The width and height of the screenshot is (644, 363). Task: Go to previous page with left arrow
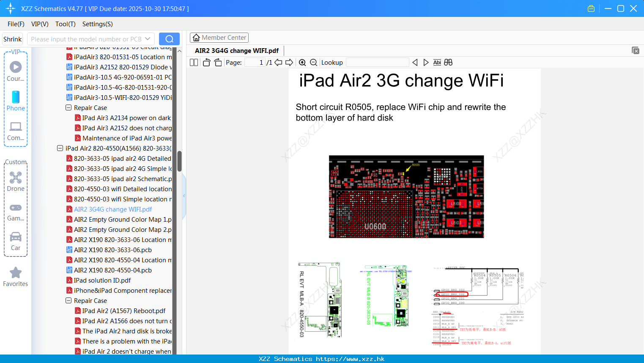pyautogui.click(x=278, y=62)
